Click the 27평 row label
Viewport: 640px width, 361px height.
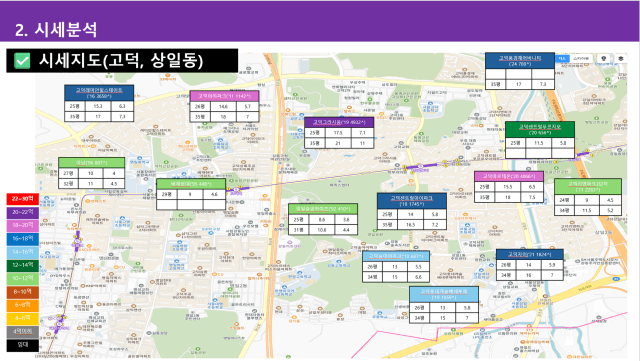(68, 173)
